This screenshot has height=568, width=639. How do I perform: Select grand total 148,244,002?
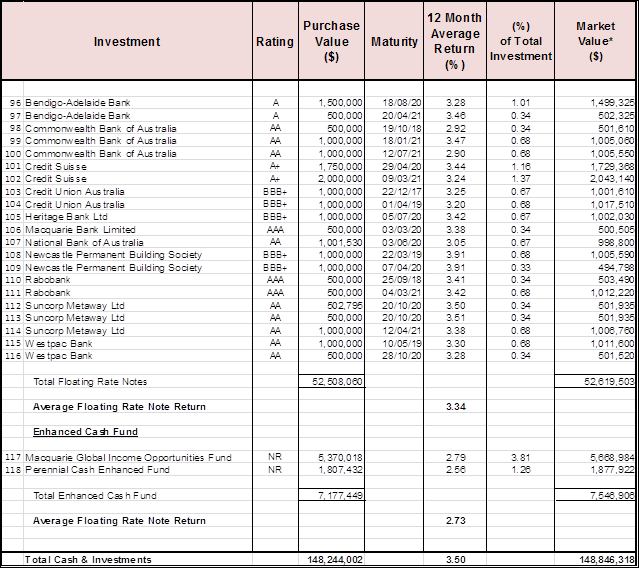coord(335,560)
